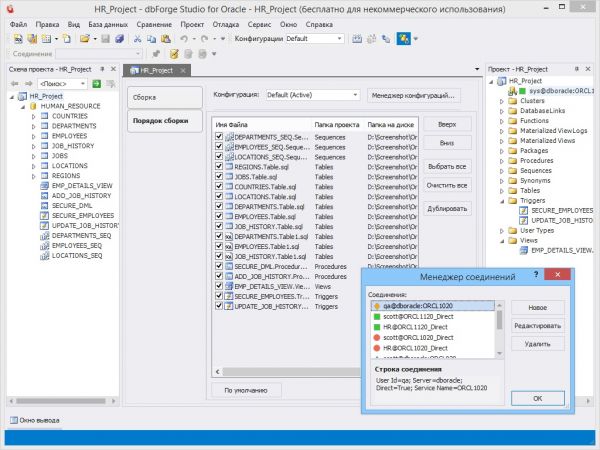
Task: Open the Отладка menu
Action: tap(227, 22)
